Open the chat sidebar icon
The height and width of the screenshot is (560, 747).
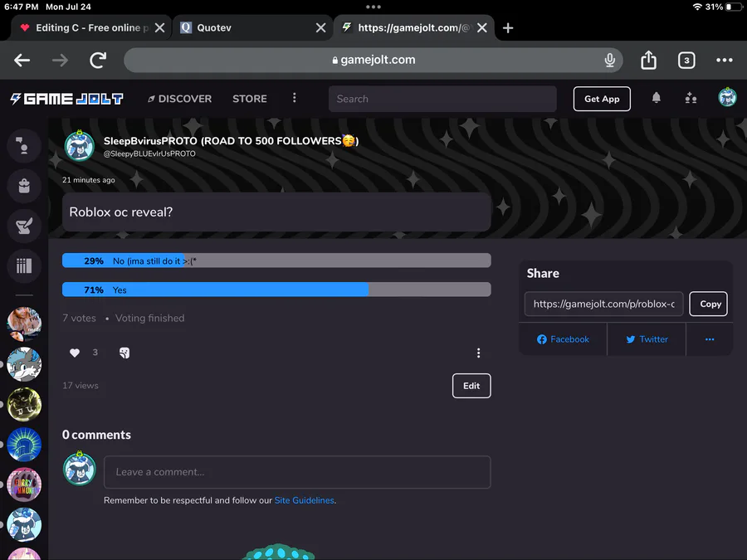coord(24,146)
